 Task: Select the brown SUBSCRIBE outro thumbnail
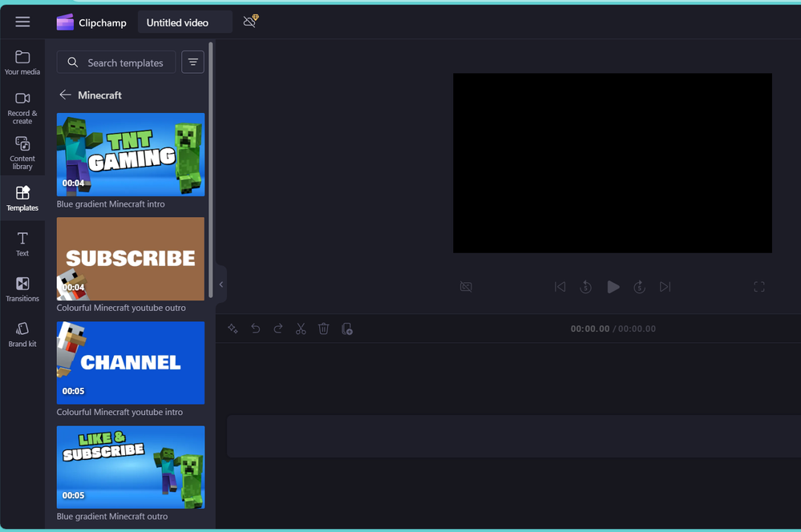coord(131,259)
